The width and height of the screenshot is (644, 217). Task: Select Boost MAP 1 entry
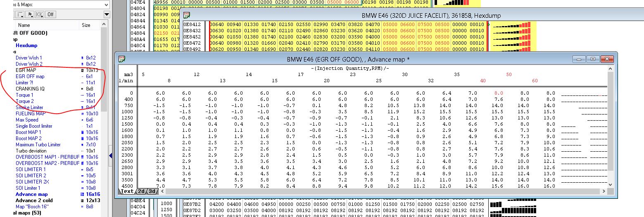pyautogui.click(x=29, y=132)
